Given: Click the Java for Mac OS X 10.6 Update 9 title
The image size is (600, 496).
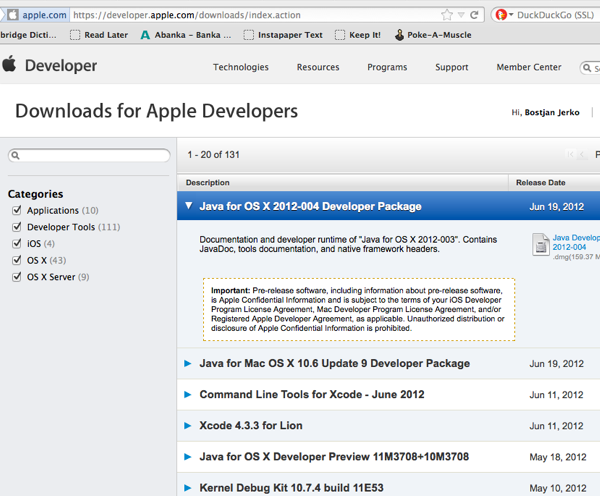Looking at the screenshot, I should pos(334,363).
